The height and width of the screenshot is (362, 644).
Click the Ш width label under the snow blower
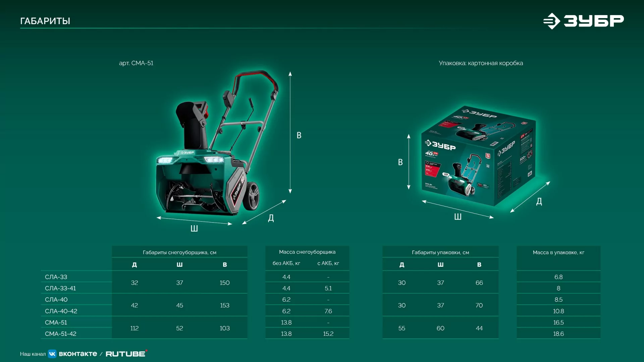(194, 229)
